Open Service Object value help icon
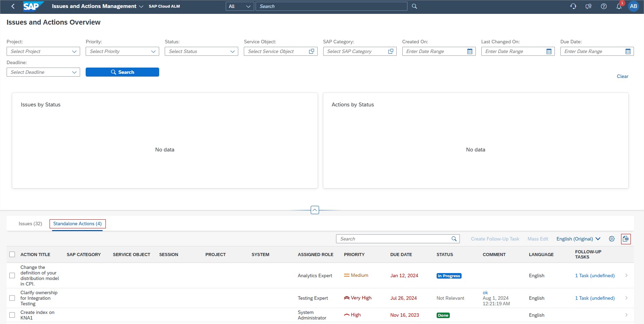 (x=311, y=51)
